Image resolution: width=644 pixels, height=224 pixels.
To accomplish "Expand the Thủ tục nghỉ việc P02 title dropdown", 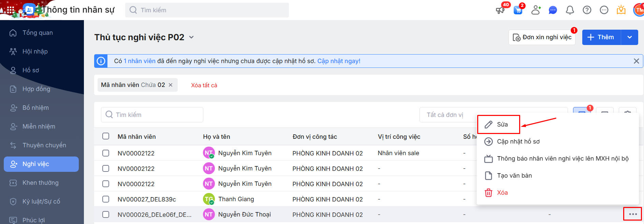I will 191,37.
